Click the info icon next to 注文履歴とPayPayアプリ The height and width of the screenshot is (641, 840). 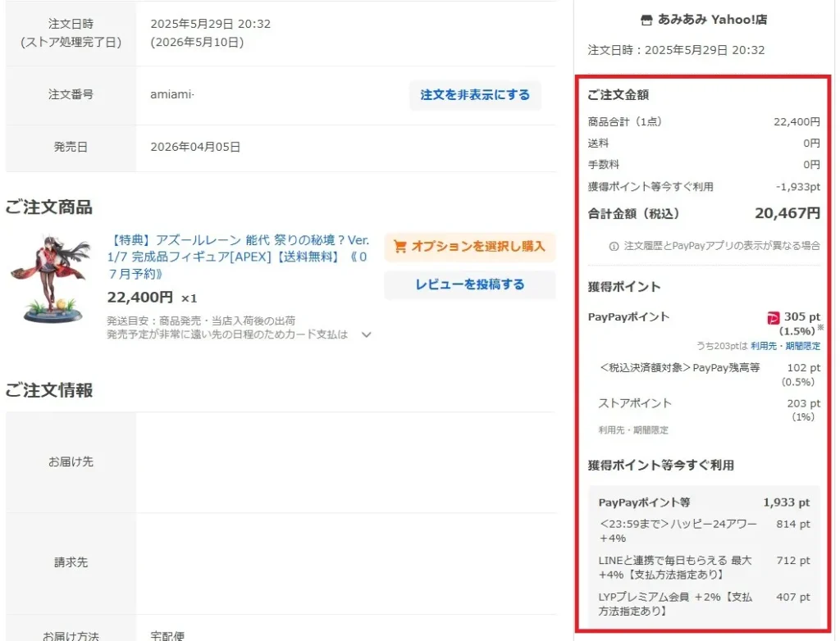pos(614,247)
